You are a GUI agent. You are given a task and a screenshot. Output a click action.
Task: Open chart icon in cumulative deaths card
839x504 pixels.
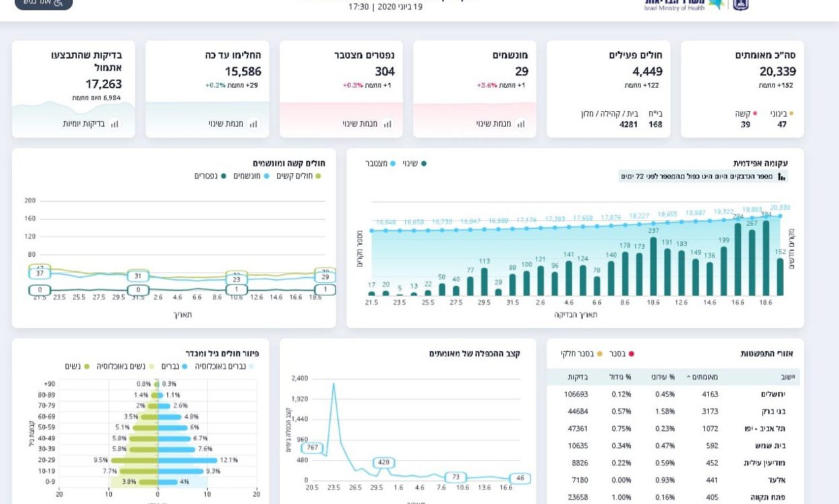point(387,124)
